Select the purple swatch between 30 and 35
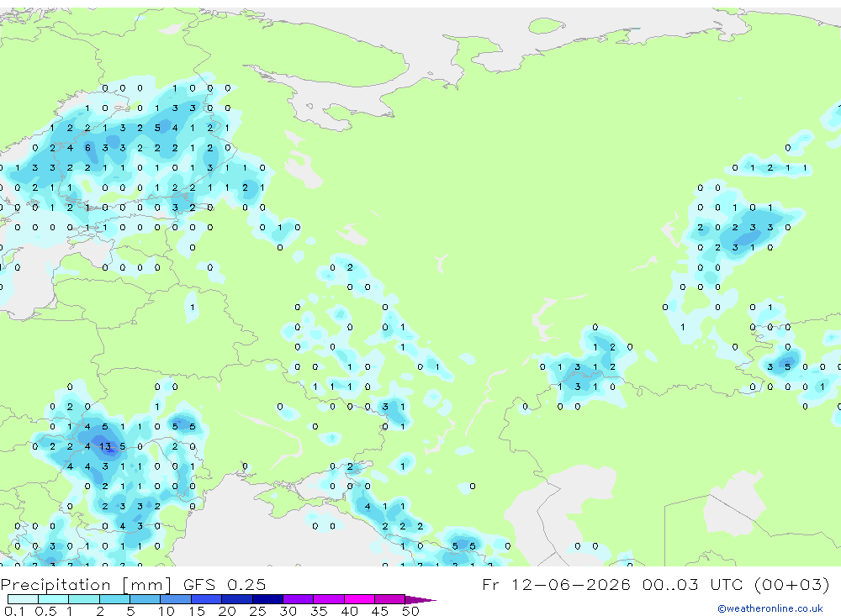841x616 pixels. point(298,599)
